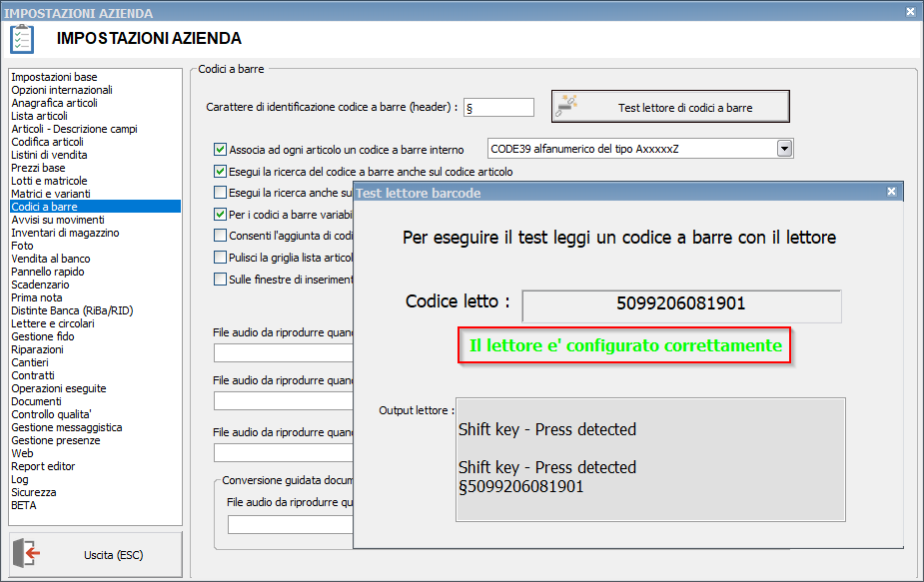Open the CODE39 barcode type dropdown
Screen dimensions: 924x582
tap(784, 149)
